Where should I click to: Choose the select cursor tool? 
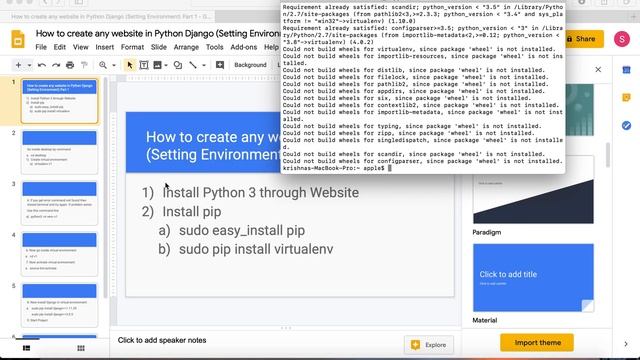pyautogui.click(x=130, y=65)
